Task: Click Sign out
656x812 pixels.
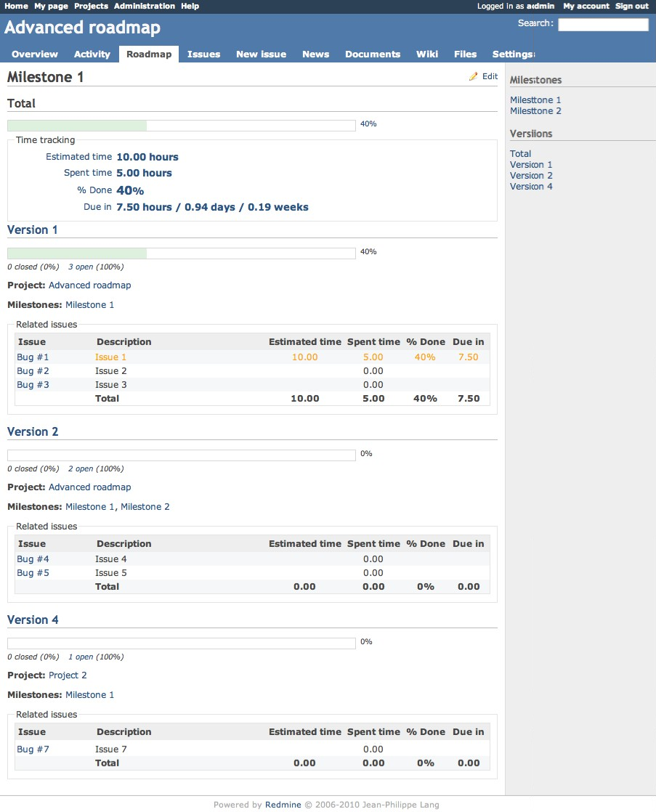Action: coord(631,7)
